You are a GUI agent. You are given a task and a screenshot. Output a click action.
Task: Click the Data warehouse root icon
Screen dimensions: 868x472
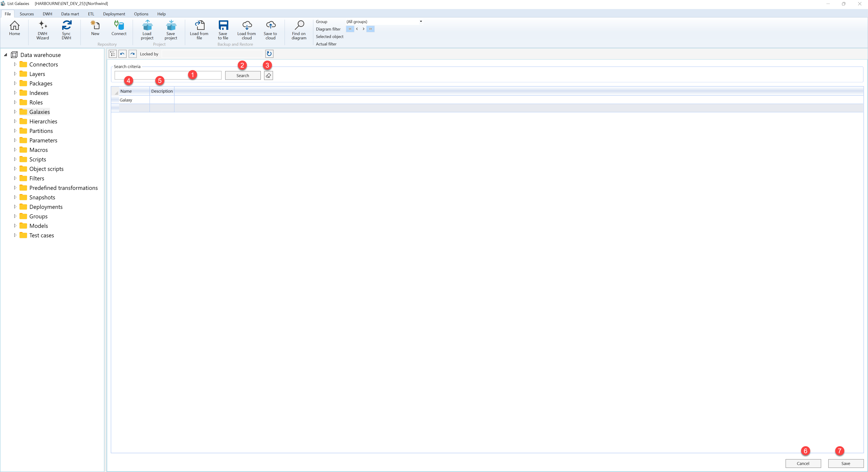coord(14,55)
